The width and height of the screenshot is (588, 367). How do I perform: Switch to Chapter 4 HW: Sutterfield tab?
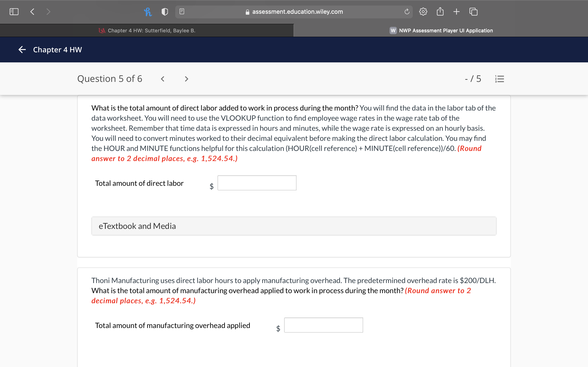point(147,31)
